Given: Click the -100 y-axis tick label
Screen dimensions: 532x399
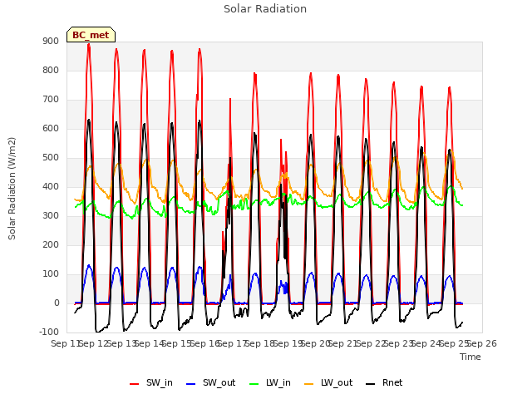Looking at the screenshot, I should tap(49, 332).
